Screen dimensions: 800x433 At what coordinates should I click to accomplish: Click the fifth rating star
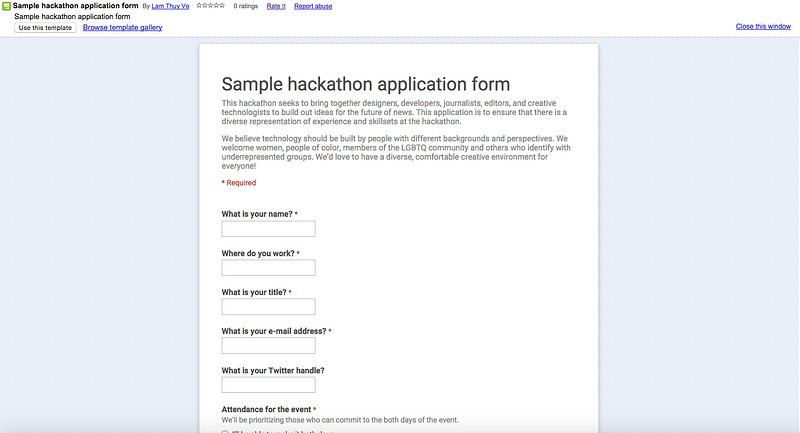click(x=222, y=6)
